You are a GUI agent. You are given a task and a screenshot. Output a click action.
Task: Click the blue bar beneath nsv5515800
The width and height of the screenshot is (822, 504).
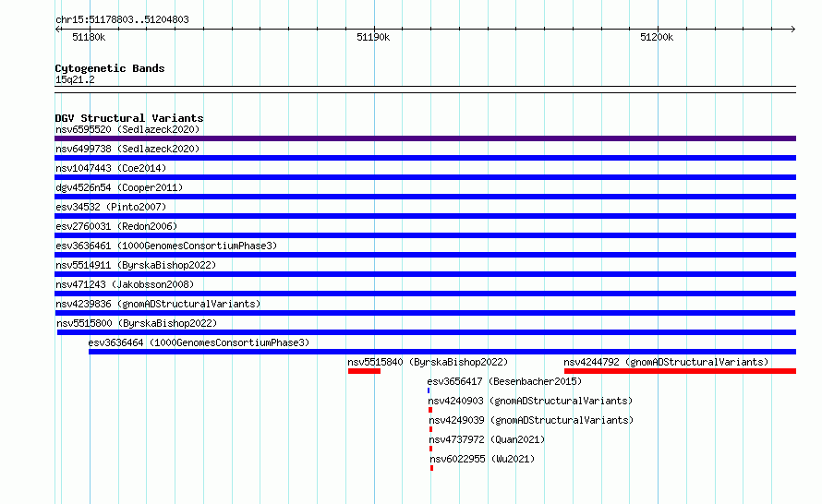point(427,332)
